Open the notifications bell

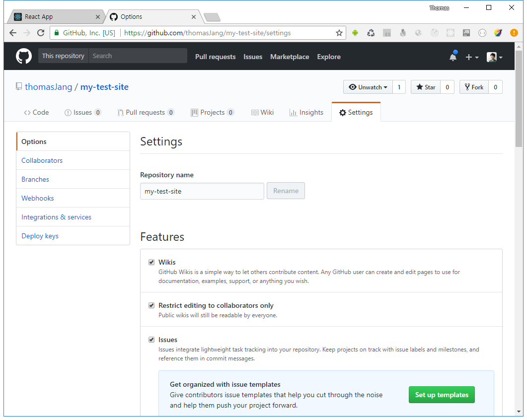pos(453,57)
